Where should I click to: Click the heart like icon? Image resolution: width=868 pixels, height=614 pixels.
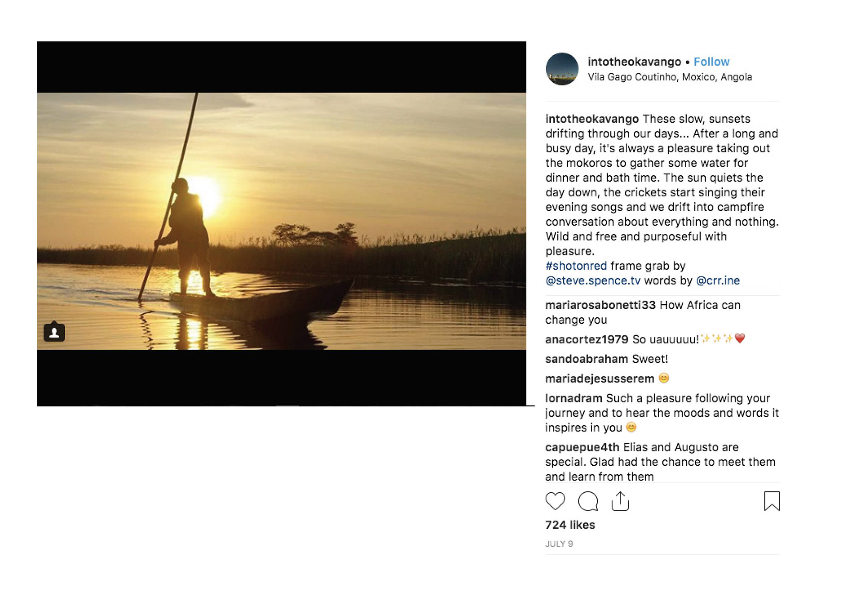(x=555, y=501)
